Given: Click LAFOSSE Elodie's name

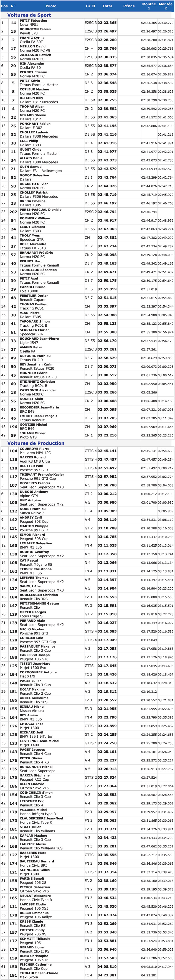Looking at the screenshot, I should (33, 905).
